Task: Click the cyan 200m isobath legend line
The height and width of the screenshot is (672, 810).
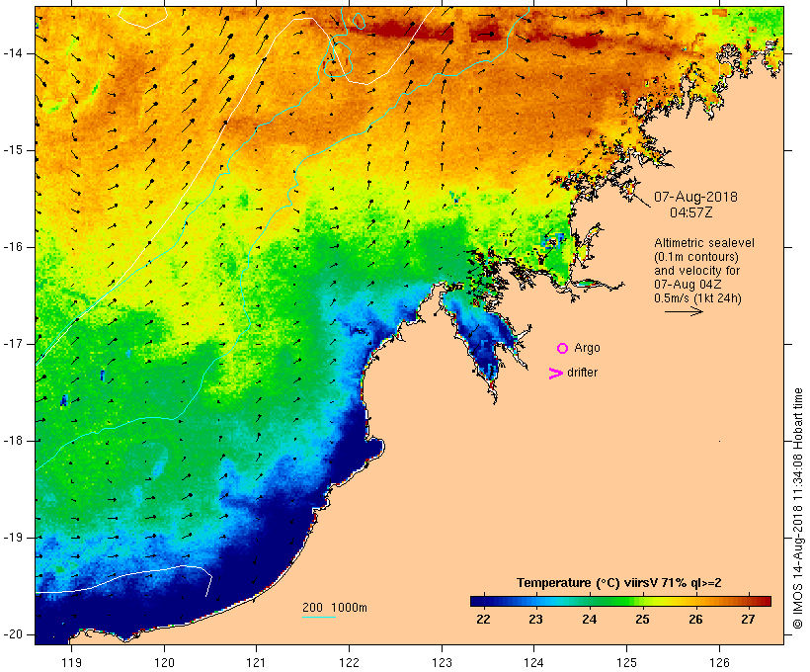Action: [x=319, y=617]
